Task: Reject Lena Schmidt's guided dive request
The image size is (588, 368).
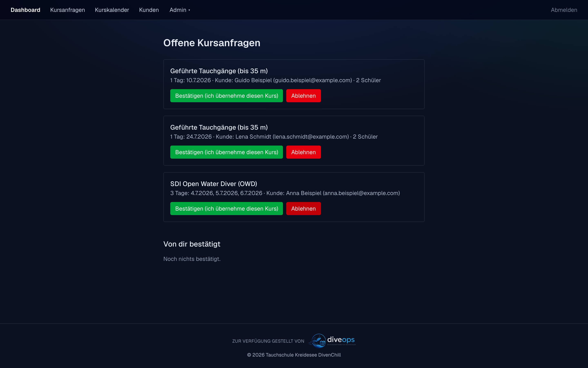Action: [x=303, y=152]
